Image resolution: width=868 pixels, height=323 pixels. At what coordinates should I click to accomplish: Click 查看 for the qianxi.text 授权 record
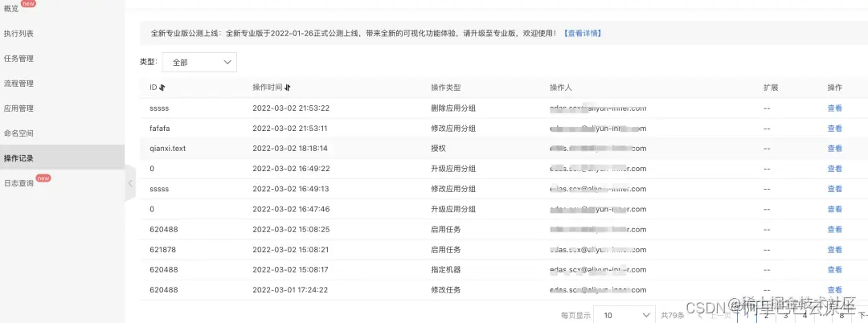pos(835,148)
